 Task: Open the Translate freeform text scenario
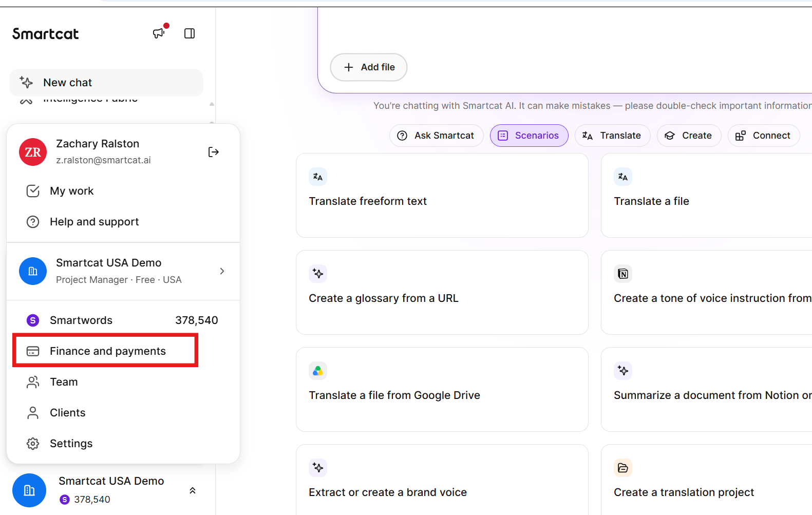click(x=442, y=196)
